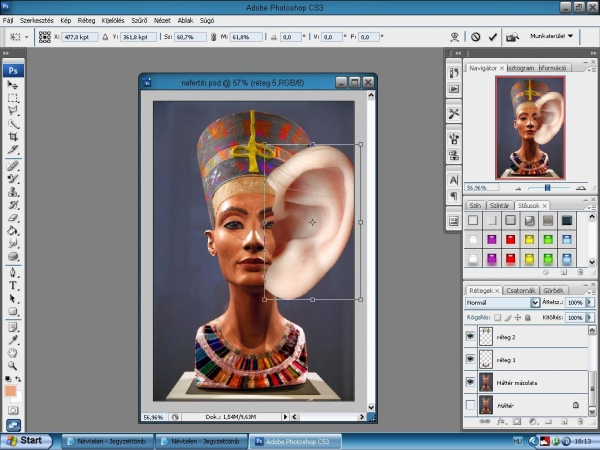The height and width of the screenshot is (450, 600).
Task: Switch to the Színtár tab
Action: coord(499,205)
